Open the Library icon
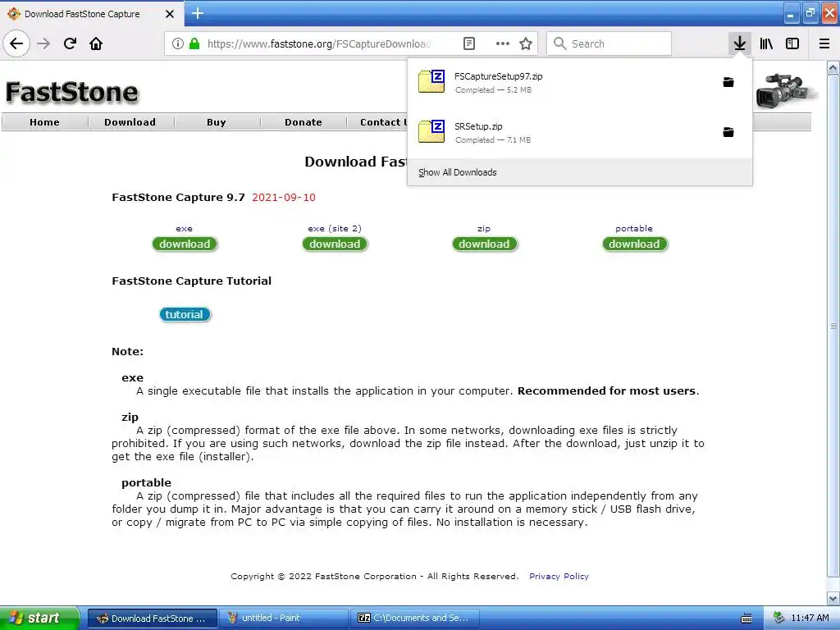The width and height of the screenshot is (840, 630). pos(766,43)
